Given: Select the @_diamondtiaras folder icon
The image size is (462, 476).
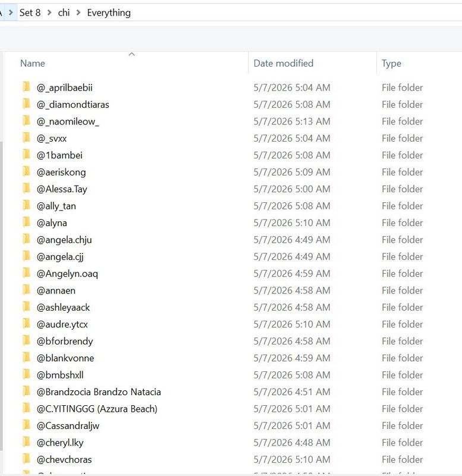Looking at the screenshot, I should [x=26, y=104].
